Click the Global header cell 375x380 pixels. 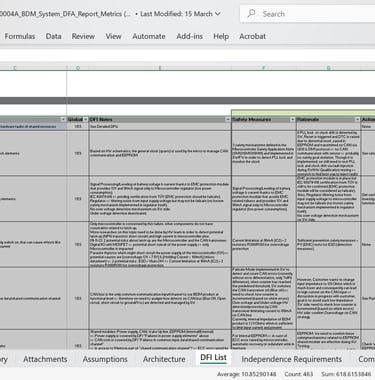(x=78, y=119)
